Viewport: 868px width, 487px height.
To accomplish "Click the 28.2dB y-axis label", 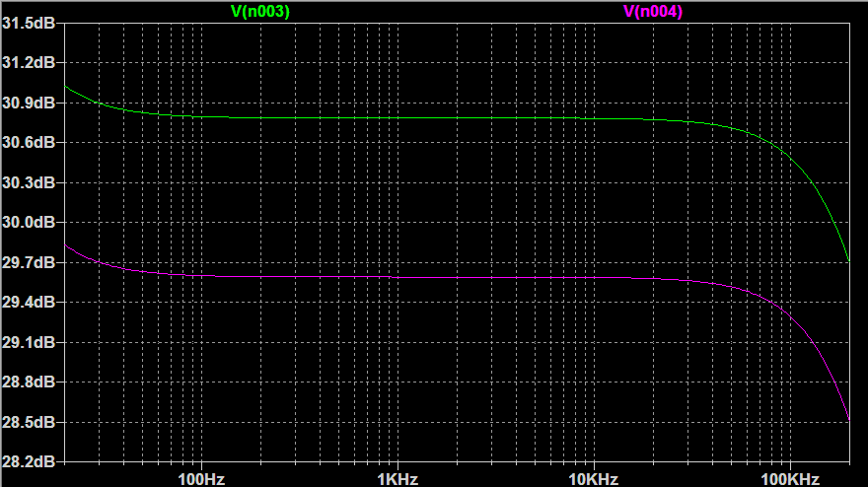I will pyautogui.click(x=29, y=461).
